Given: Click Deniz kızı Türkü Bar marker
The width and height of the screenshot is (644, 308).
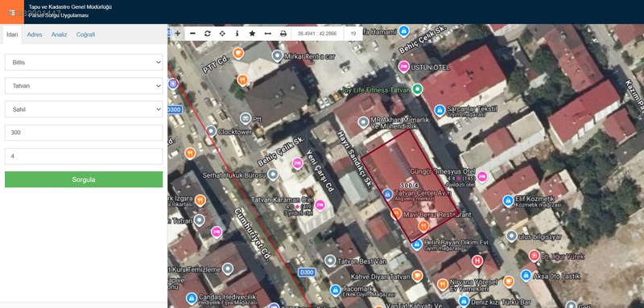Looking at the screenshot, I should [x=464, y=302].
